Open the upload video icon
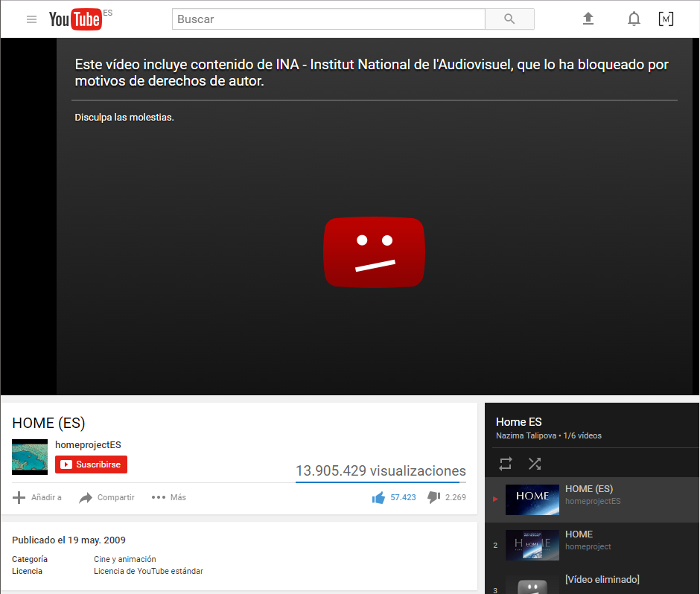Image resolution: width=700 pixels, height=594 pixels. pos(588,19)
